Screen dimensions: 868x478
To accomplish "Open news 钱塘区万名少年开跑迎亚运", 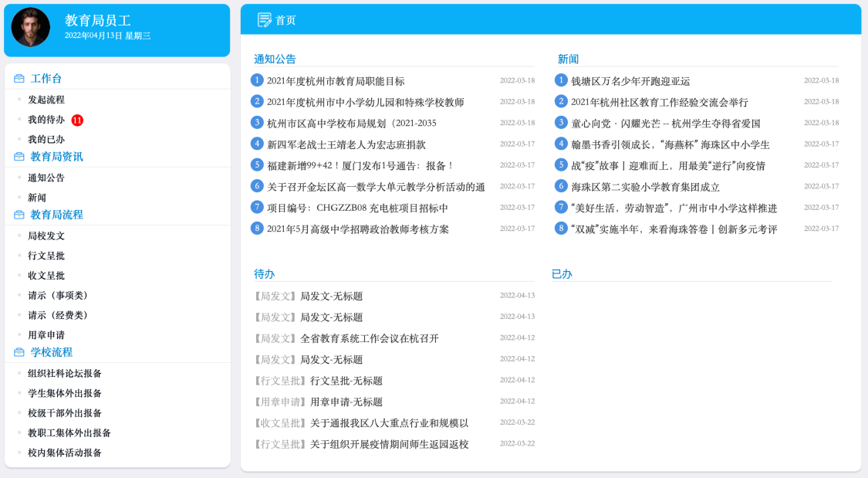I will click(x=630, y=81).
